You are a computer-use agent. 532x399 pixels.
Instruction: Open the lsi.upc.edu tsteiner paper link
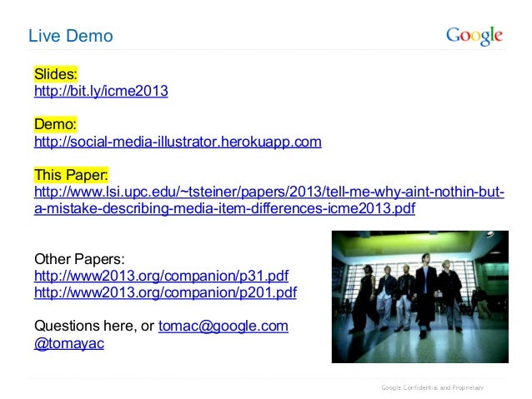[269, 200]
